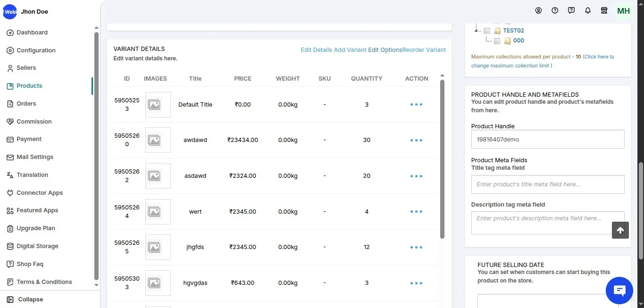The height and width of the screenshot is (308, 644).
Task: Open action menu for awdawd variant
Action: (416, 140)
